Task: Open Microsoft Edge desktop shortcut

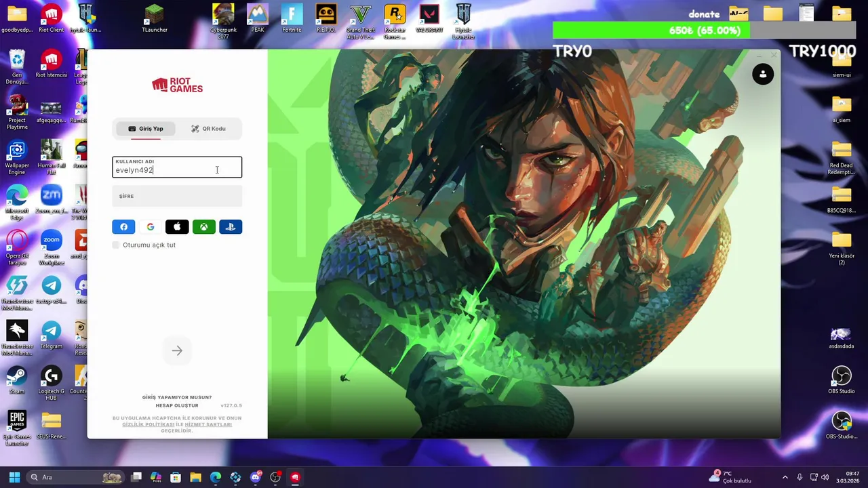Action: [17, 203]
